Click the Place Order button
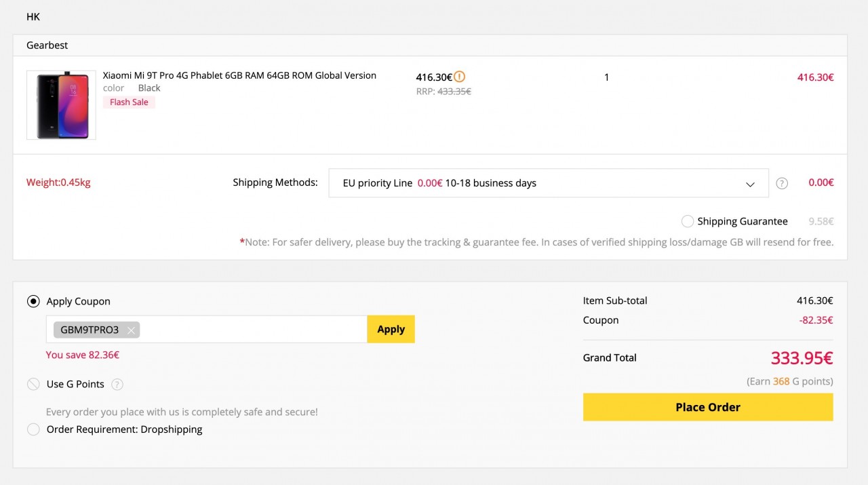 (x=708, y=407)
